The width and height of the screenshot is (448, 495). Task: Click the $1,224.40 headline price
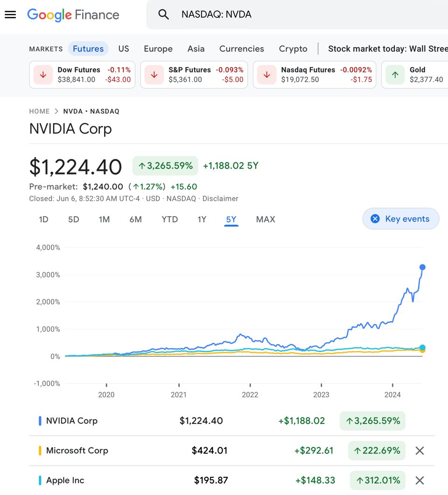coord(76,167)
